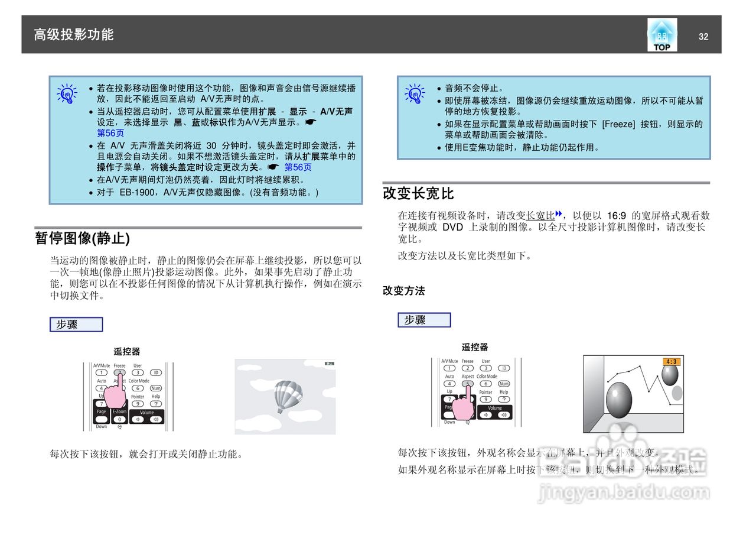Click the 改变方法 subheading
Viewport: 756px width, 535px height.
coord(404,291)
